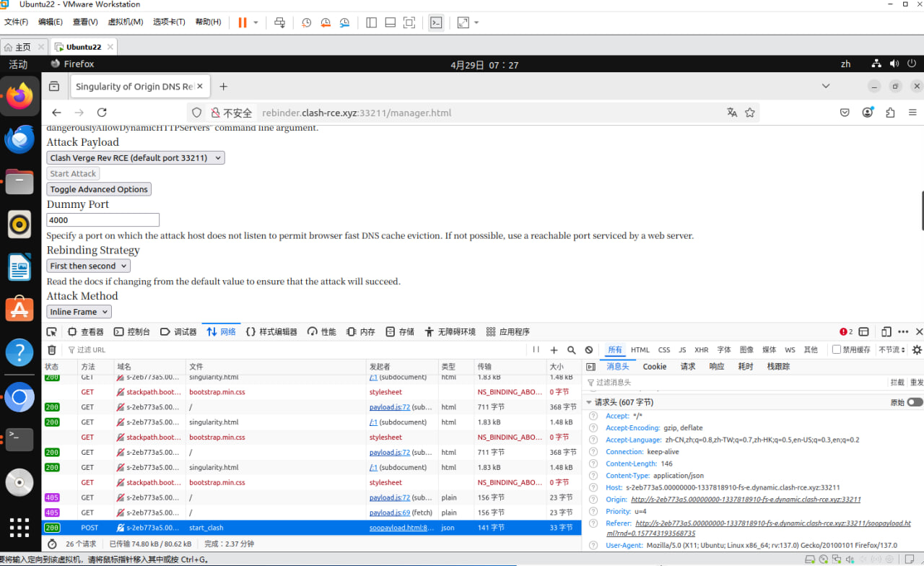Open the 虚拟机(M) menu
The height and width of the screenshot is (566, 924).
click(x=126, y=22)
